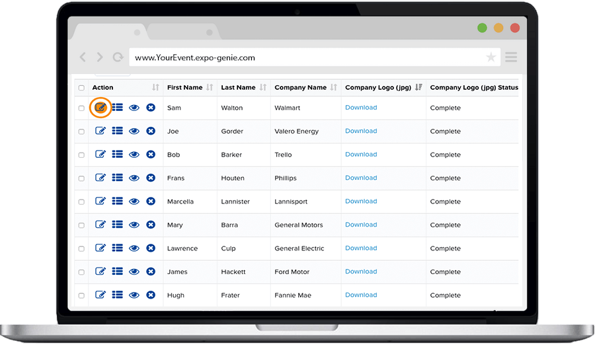Screen dimensions: 595x364
Task: Click the delete icon for Bob Barker
Action: [151, 155]
